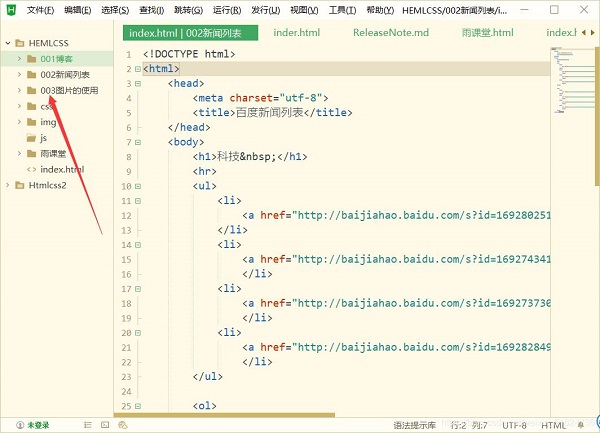Click the Htmlcss2 project folder icon
The image size is (600, 433).
click(19, 185)
